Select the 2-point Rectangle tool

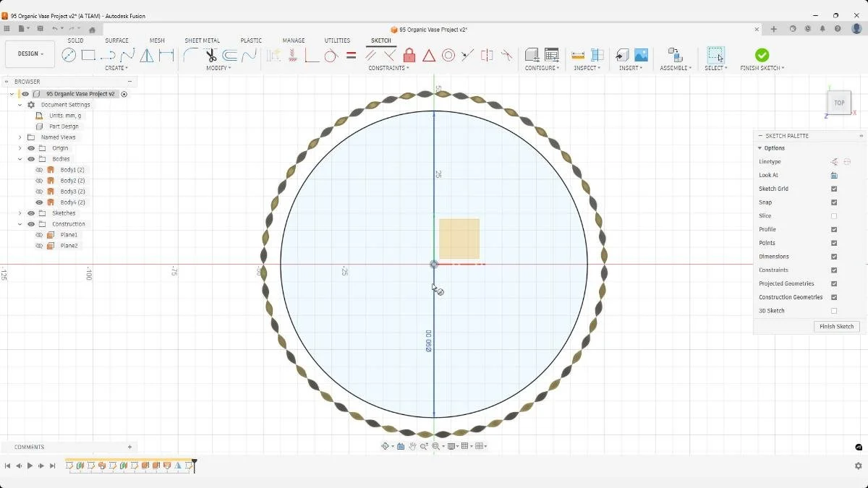point(89,55)
